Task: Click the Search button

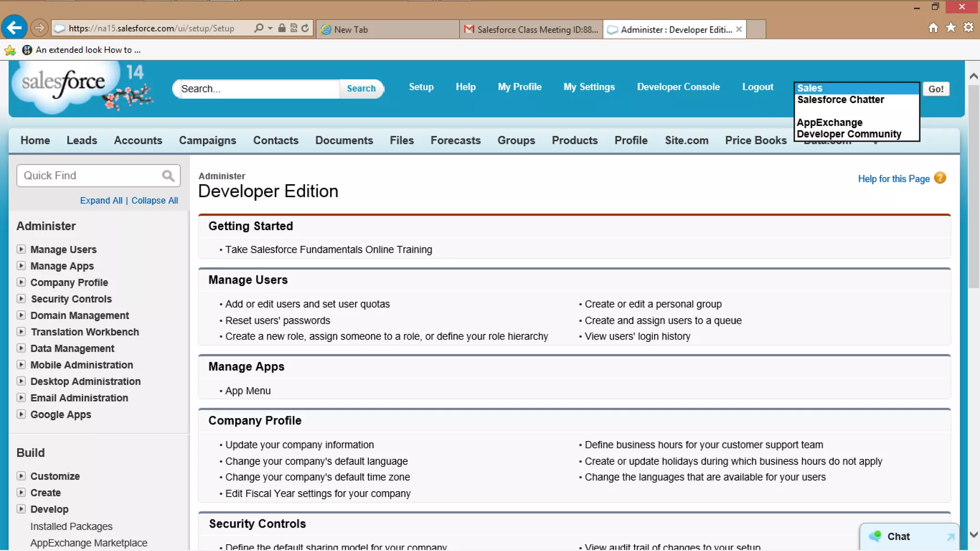Action: [361, 88]
